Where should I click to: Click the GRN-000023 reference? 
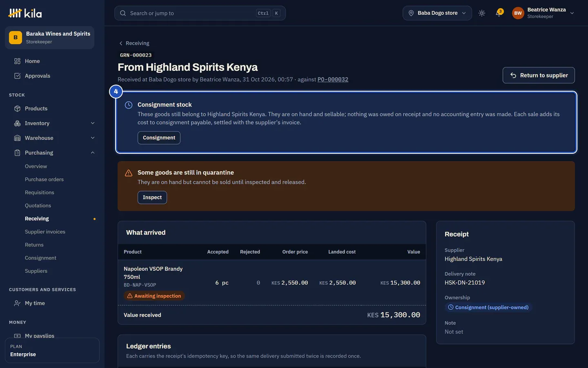(136, 55)
